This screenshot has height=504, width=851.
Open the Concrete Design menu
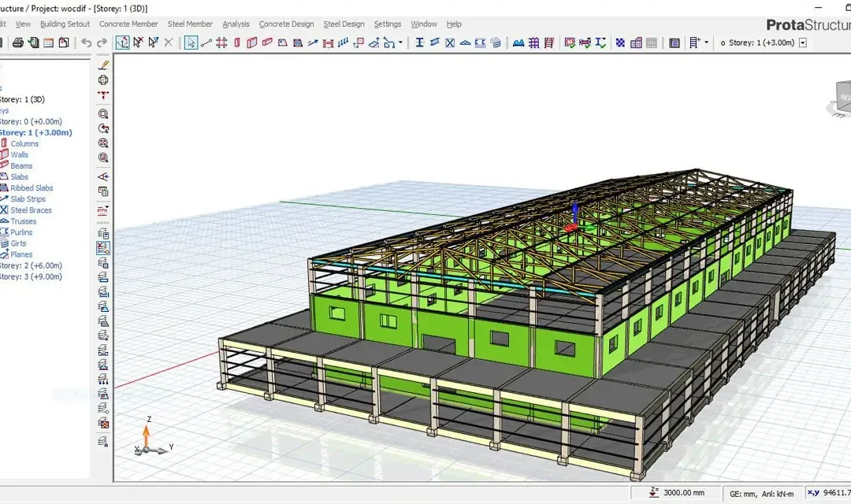click(287, 24)
